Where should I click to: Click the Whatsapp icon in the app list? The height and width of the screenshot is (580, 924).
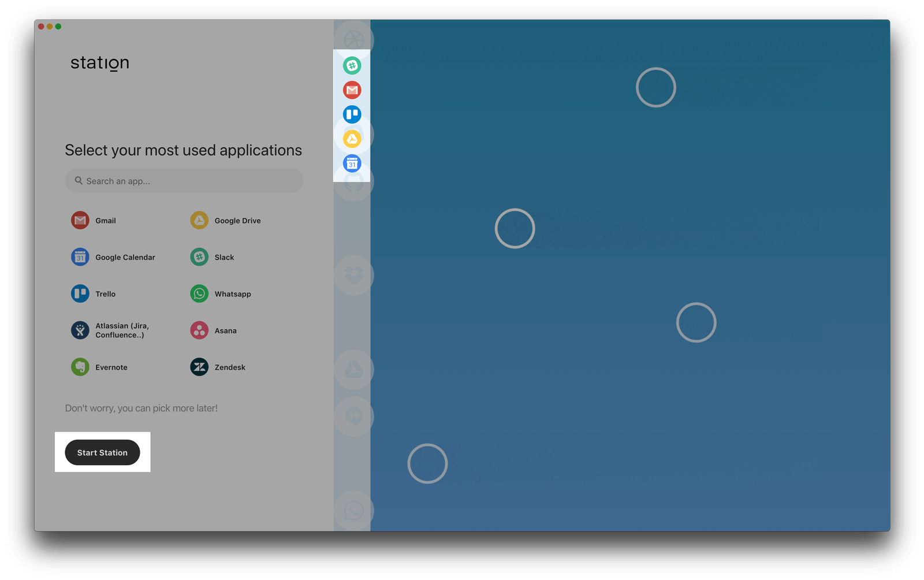pyautogui.click(x=199, y=293)
